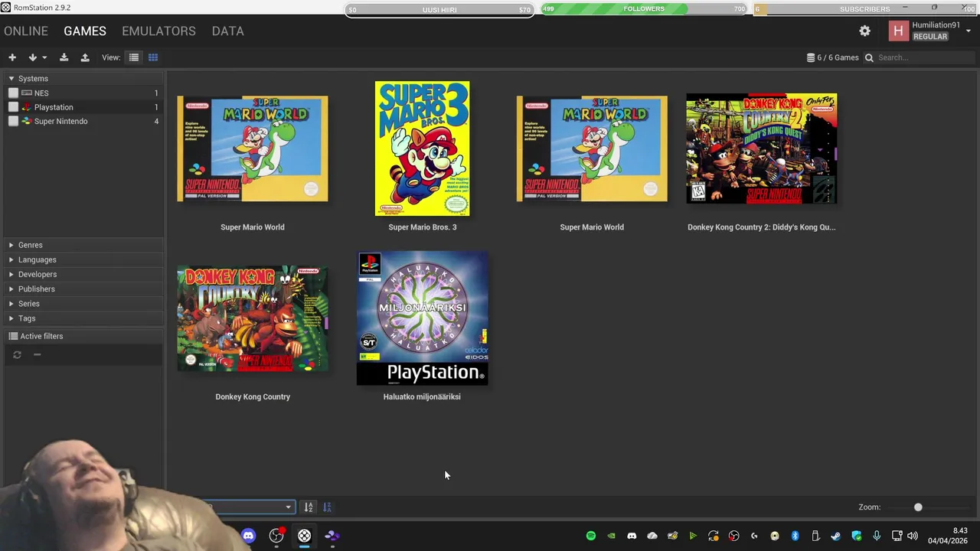Screen dimensions: 980x551
Task: Open settings via gear icon
Action: coord(864,31)
